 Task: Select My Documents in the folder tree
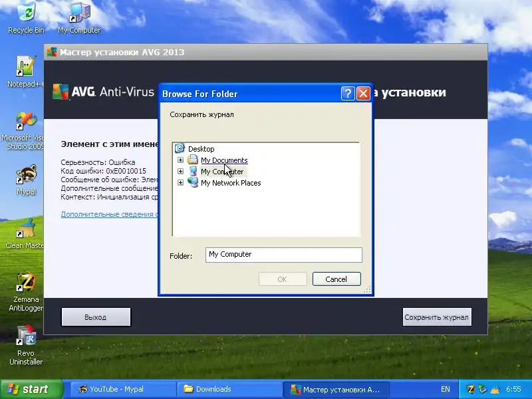(224, 160)
